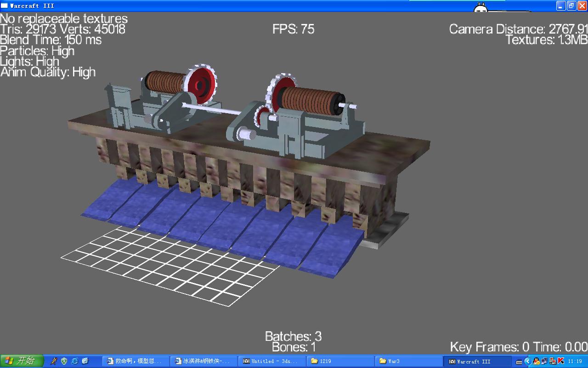This screenshot has width=588, height=368.
Task: Open the green shield quick launch icon
Action: (64, 361)
